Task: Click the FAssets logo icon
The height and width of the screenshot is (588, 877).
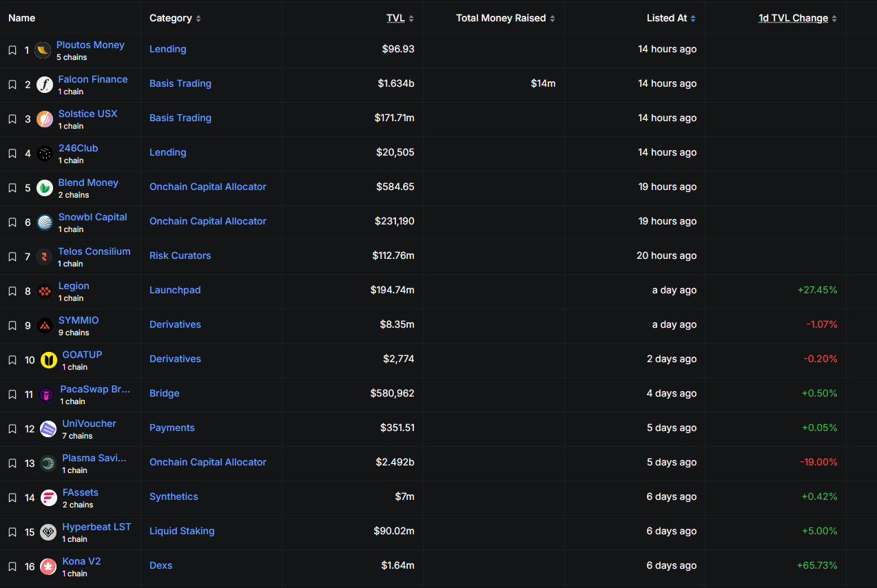Action: point(48,498)
